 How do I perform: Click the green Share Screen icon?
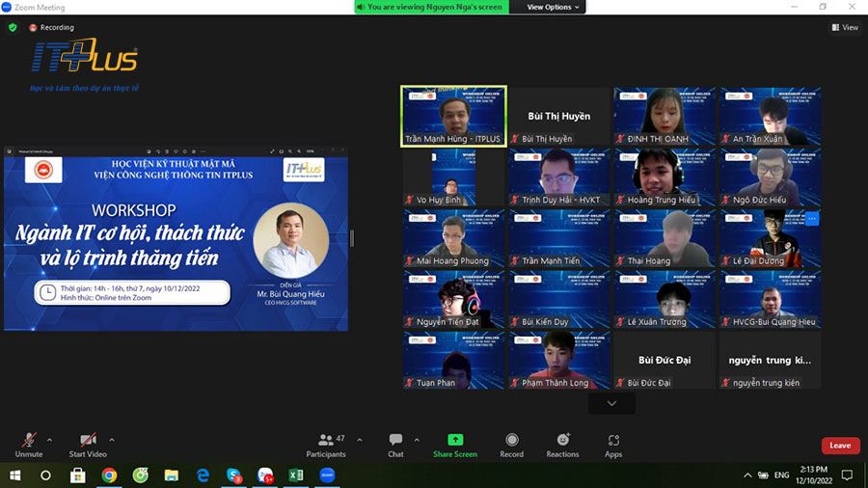[455, 441]
